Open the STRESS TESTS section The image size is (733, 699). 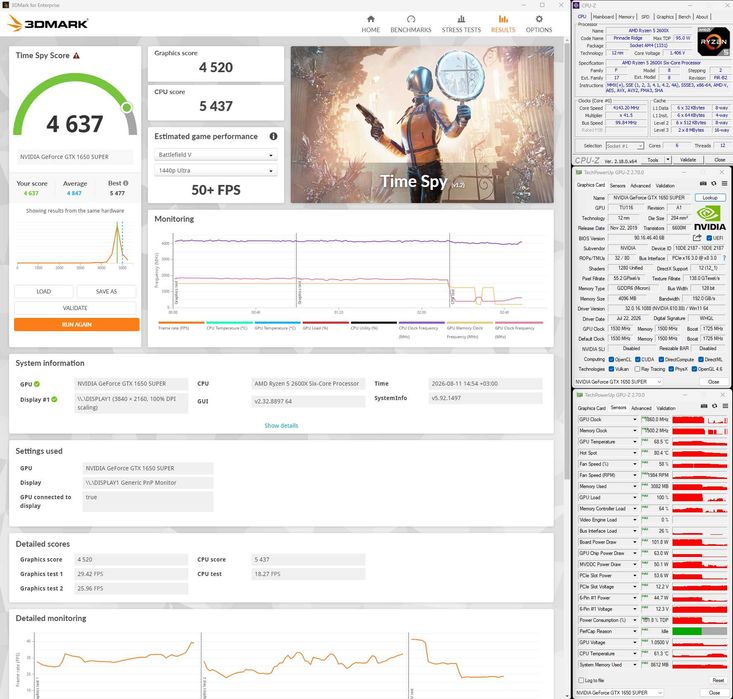(x=461, y=24)
